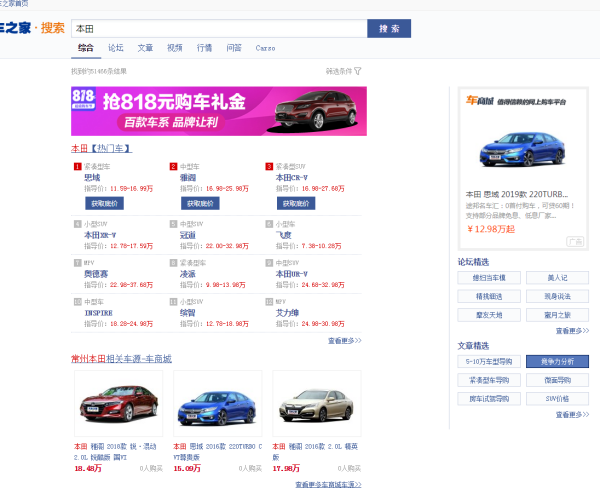Open the INSPIRE car link
Screen dimensions: 600x494
tap(98, 313)
